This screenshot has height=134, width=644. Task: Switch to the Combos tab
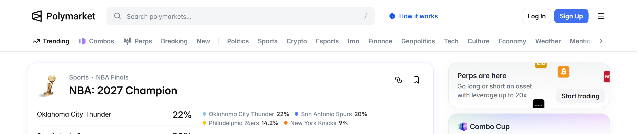96,41
